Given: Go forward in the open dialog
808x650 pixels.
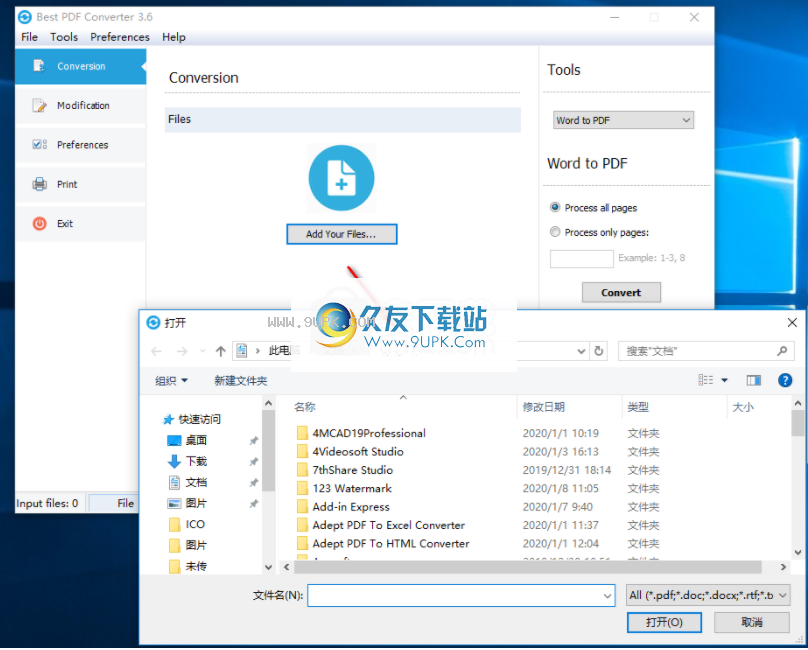Looking at the screenshot, I should click(182, 351).
